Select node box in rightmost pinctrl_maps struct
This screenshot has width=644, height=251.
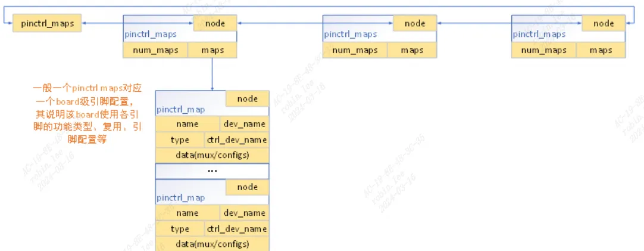[604, 23]
